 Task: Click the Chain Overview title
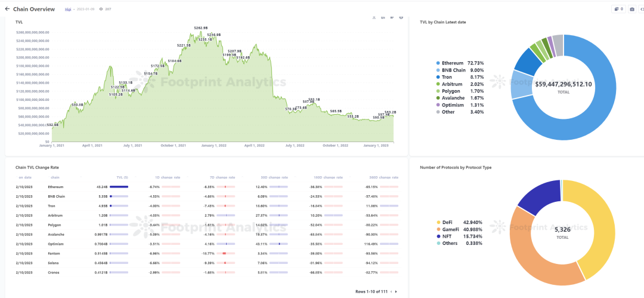[33, 9]
